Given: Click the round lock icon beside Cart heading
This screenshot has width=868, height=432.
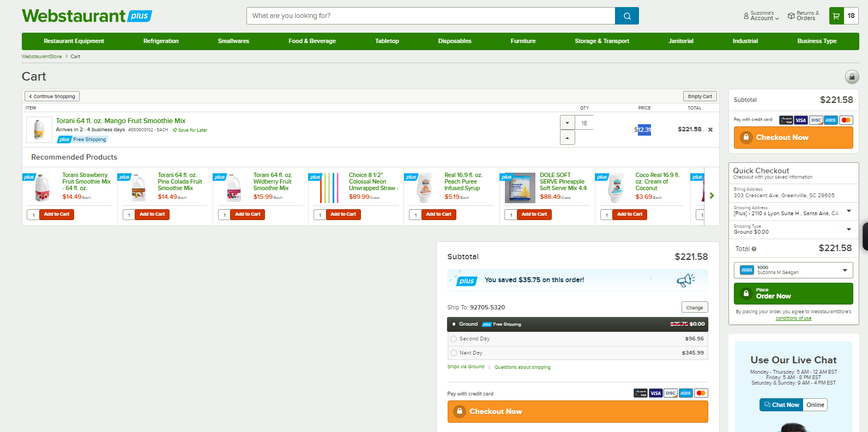Looking at the screenshot, I should point(852,77).
